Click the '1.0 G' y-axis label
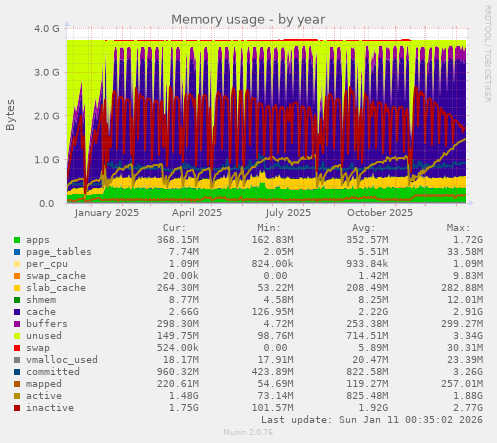The image size is (497, 443). [x=47, y=160]
